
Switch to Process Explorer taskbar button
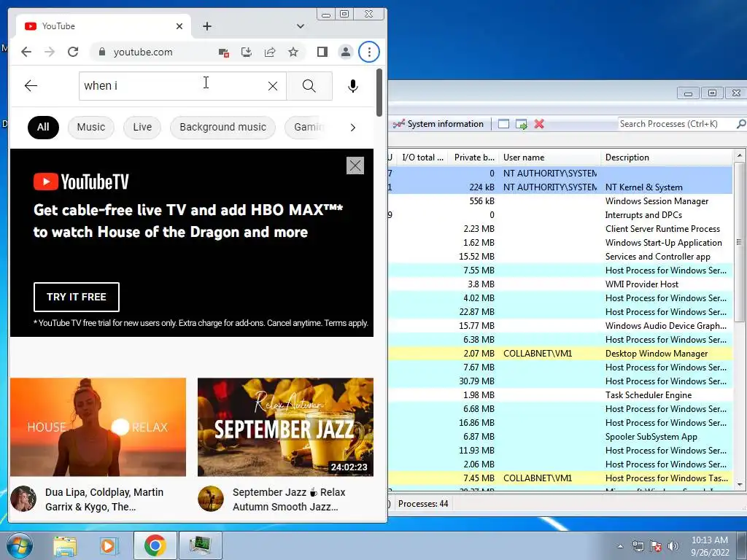200,545
